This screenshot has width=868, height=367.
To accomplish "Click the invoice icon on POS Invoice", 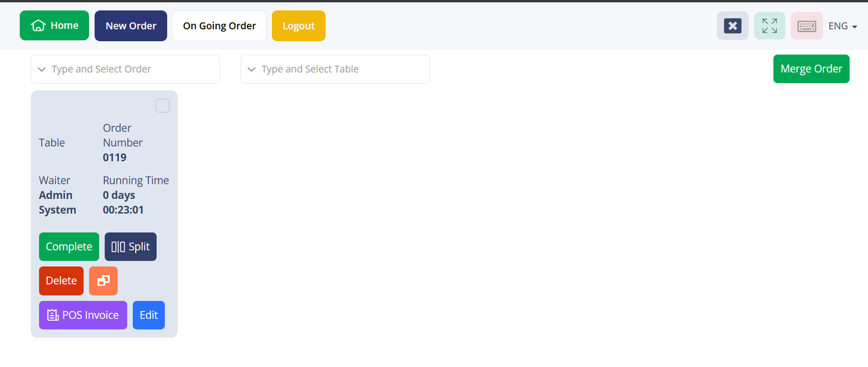I will [x=53, y=315].
